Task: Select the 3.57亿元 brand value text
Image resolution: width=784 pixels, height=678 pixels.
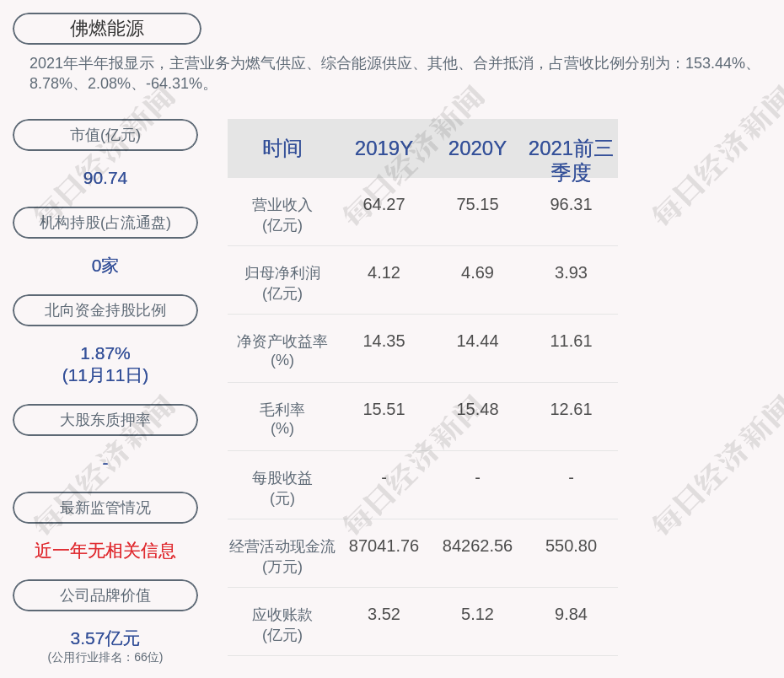Action: [x=105, y=638]
